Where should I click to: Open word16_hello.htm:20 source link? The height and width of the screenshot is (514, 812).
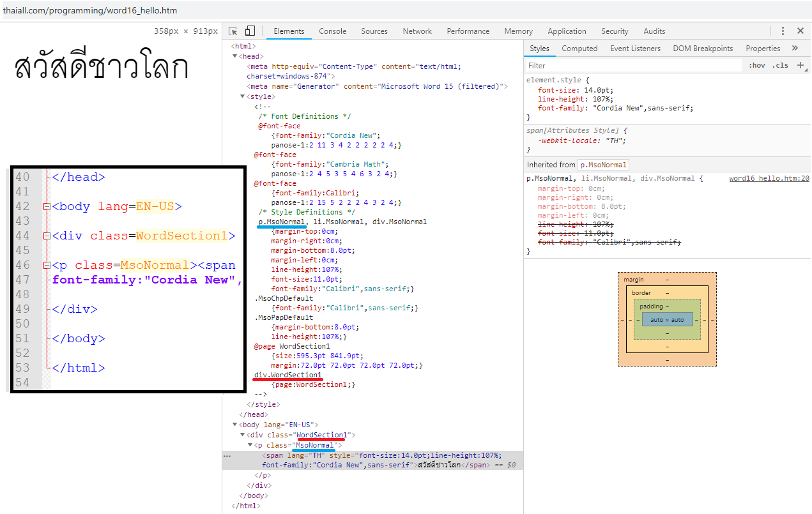[769, 179]
